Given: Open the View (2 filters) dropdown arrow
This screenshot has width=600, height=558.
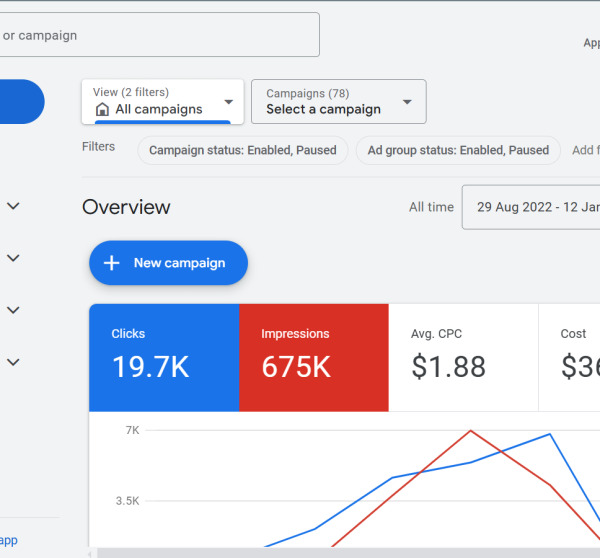Looking at the screenshot, I should 229,102.
